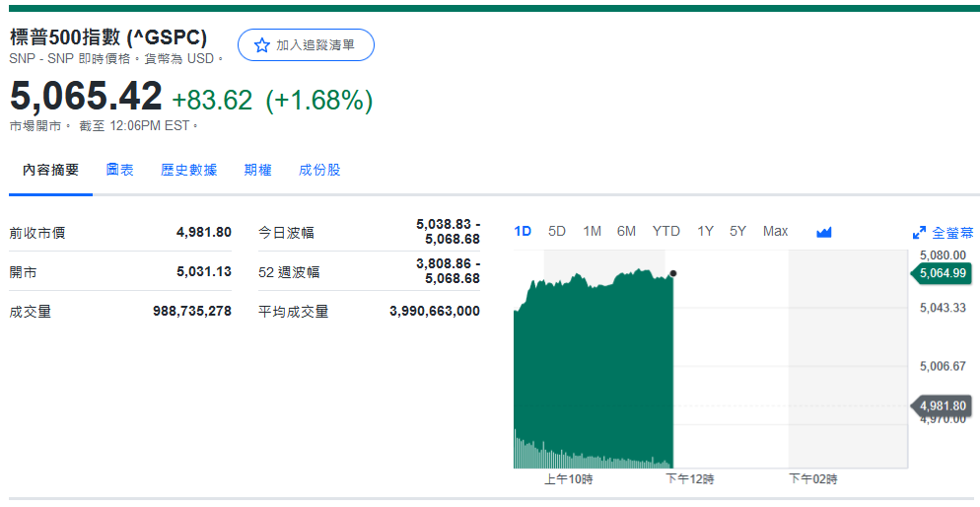Switch chart range to 5D
This screenshot has width=980, height=507.
coord(557,231)
